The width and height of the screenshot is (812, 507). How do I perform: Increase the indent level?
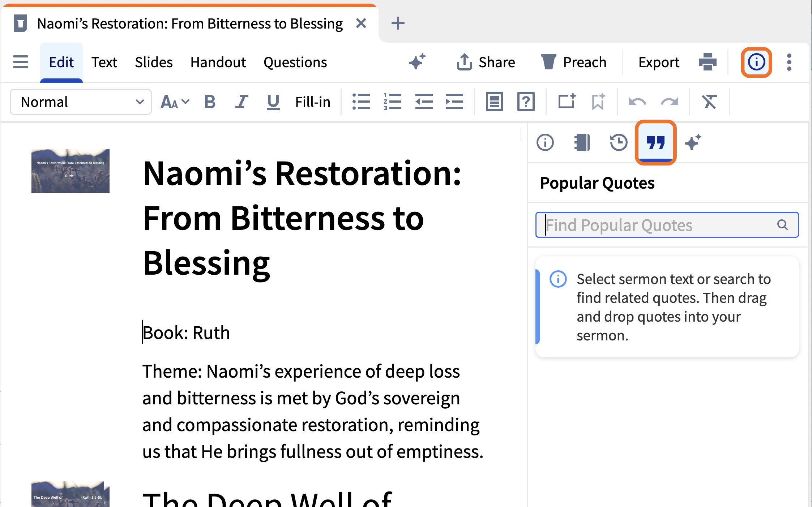tap(454, 102)
